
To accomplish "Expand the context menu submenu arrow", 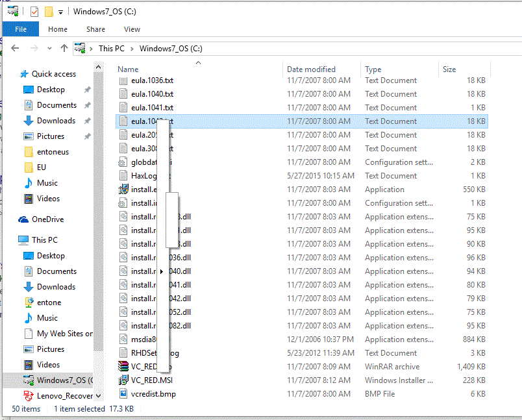I will (x=161, y=271).
